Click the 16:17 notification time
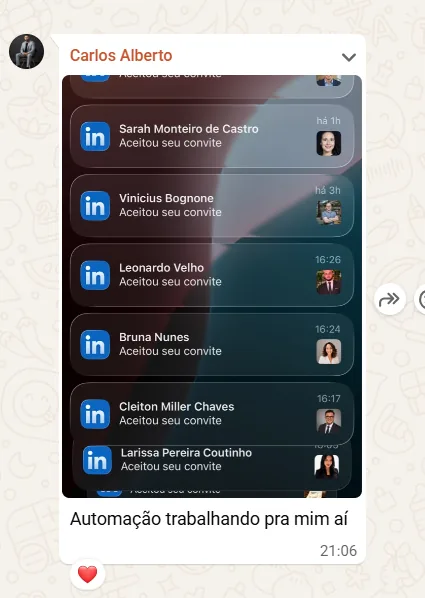The height and width of the screenshot is (598, 425). point(328,399)
